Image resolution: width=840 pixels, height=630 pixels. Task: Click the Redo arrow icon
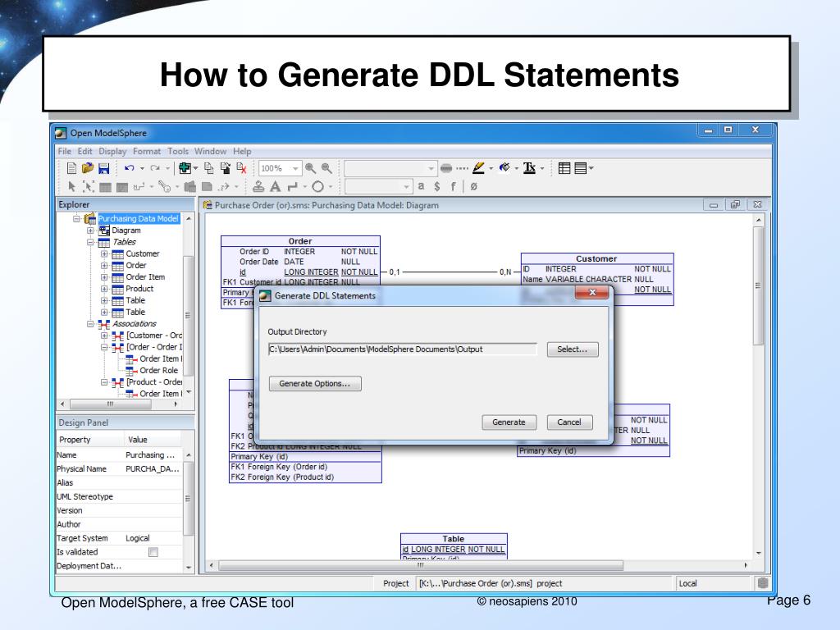155,168
